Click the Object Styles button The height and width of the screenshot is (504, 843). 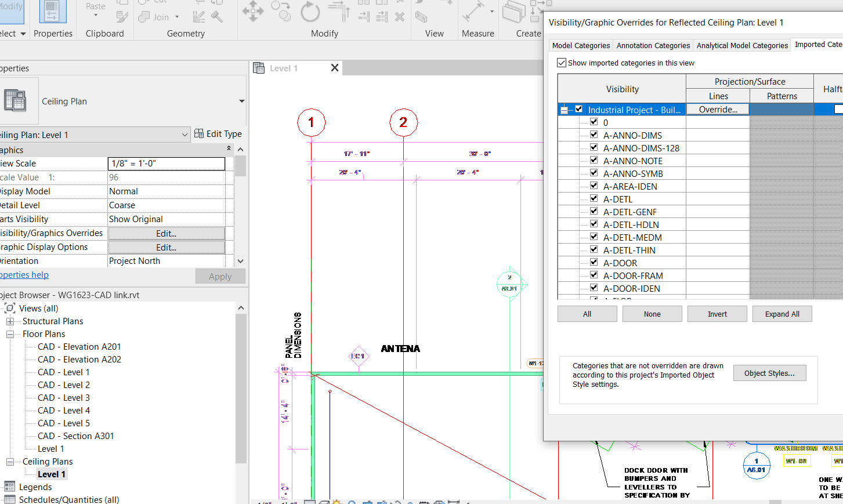tap(770, 373)
